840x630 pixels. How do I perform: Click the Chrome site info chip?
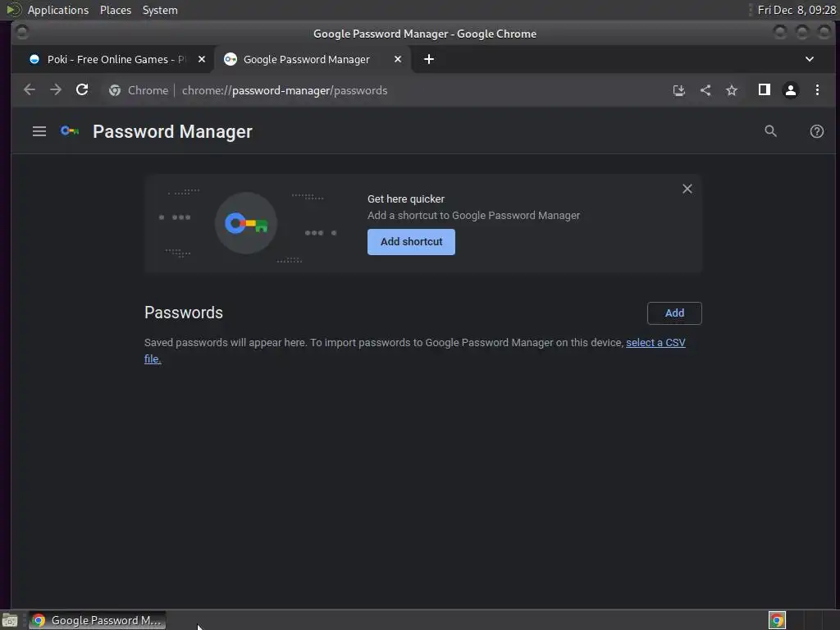(138, 90)
